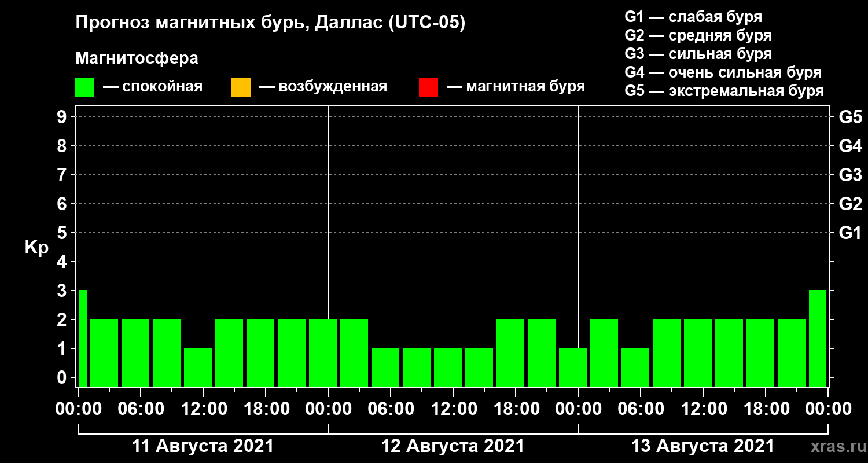Click the Kp axis value 9
The height and width of the screenshot is (463, 868).
pos(63,117)
